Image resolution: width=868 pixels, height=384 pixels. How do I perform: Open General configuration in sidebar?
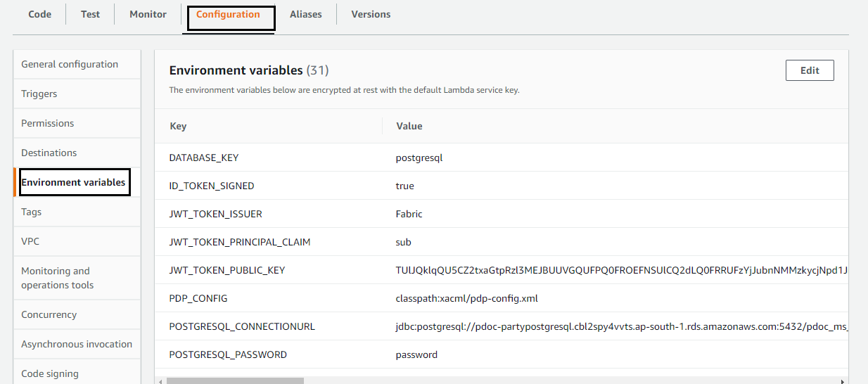(70, 64)
